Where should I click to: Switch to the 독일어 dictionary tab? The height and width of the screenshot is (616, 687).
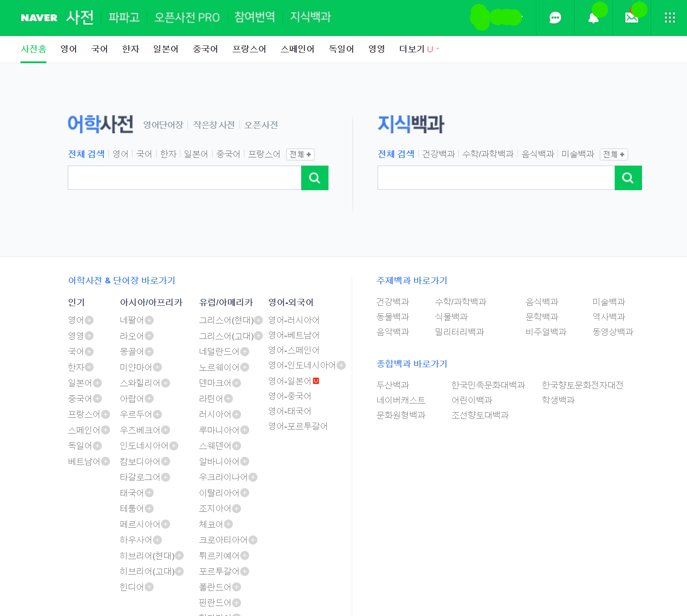coord(341,49)
